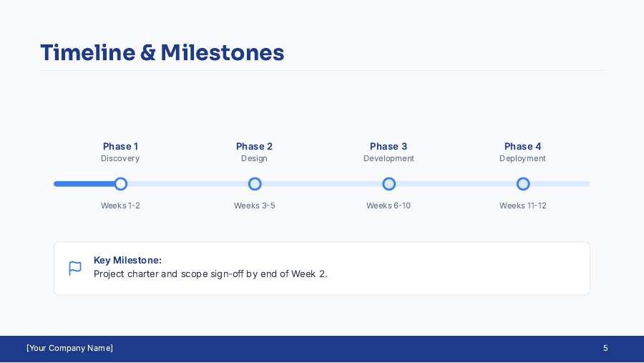Select the Weeks 11-12 label
Screen dimensions: 644x363
click(x=522, y=205)
